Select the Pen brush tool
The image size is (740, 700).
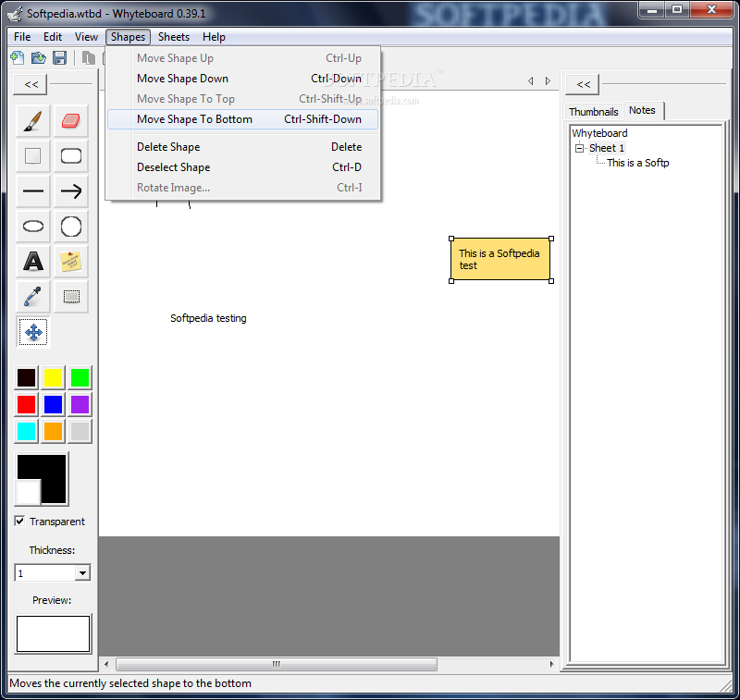(33, 121)
